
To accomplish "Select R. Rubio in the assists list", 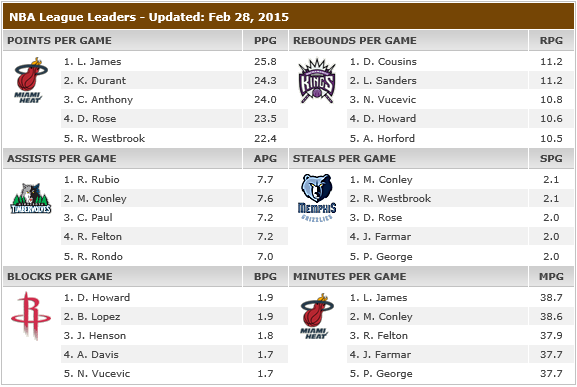I will pos(98,180).
